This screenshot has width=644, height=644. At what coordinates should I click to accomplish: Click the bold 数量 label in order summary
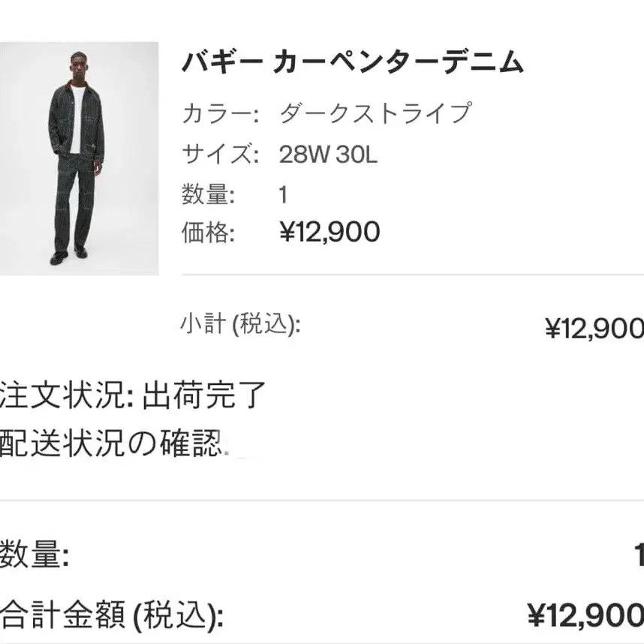tap(35, 556)
